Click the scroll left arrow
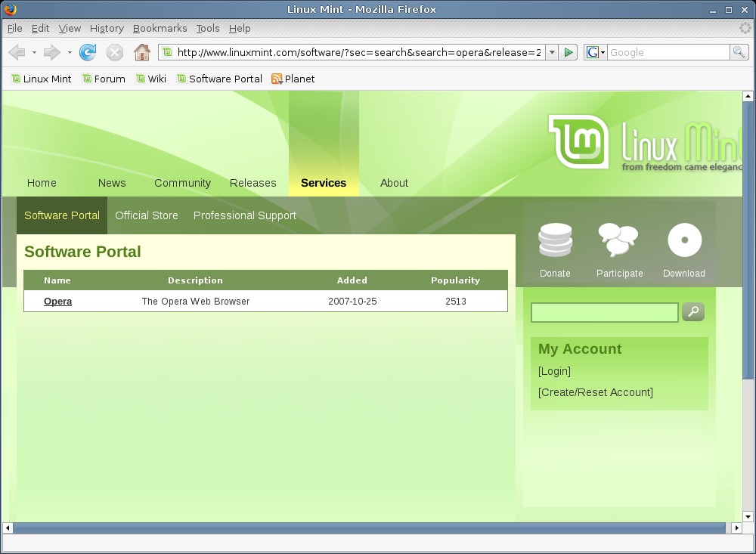The image size is (756, 554). tap(8, 528)
